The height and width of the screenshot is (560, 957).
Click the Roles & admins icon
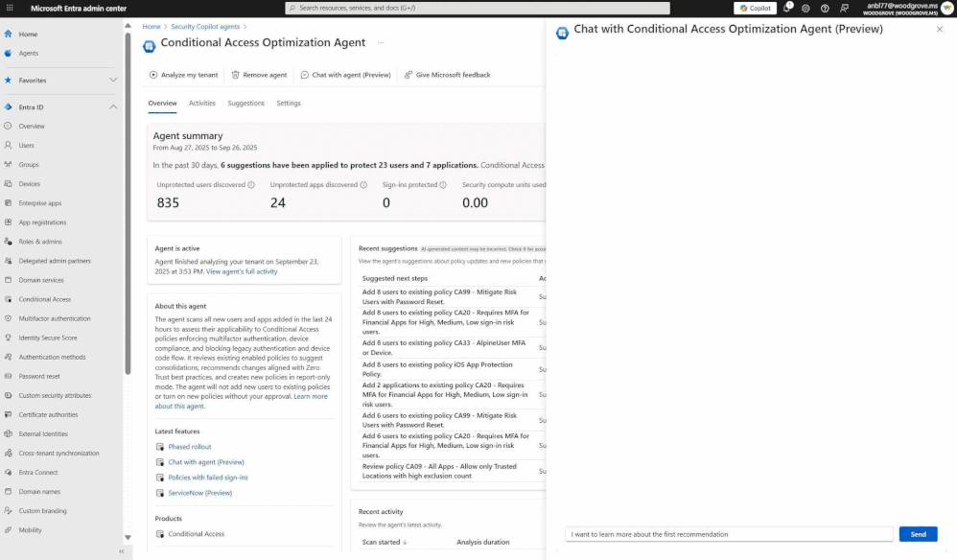[x=8, y=242]
